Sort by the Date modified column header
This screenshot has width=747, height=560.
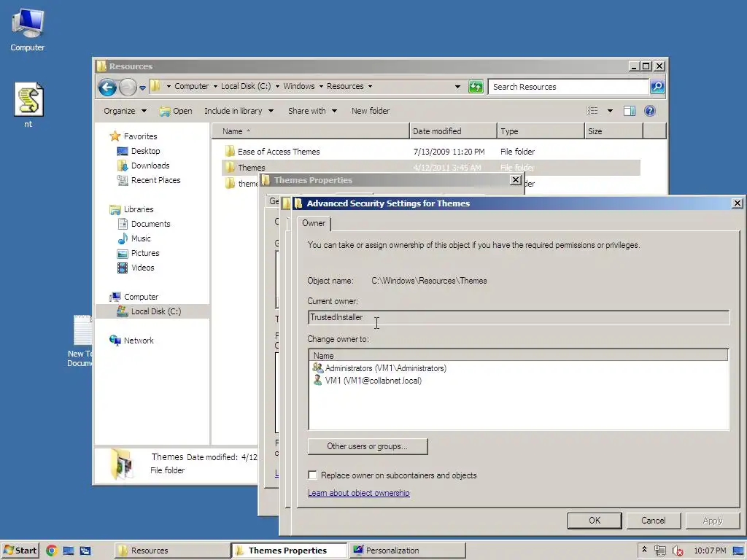[453, 131]
